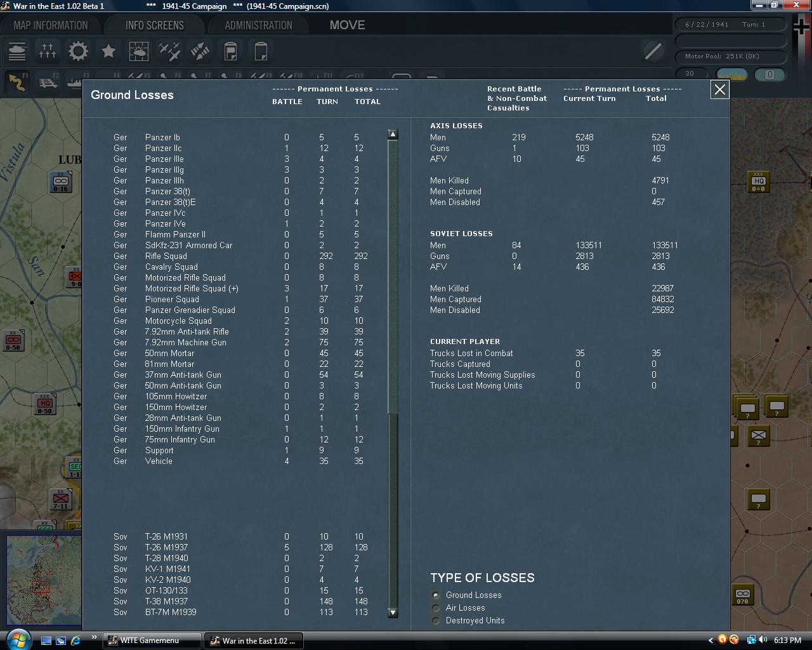Click the MOVE mode label
The height and width of the screenshot is (650, 812).
[x=347, y=25]
